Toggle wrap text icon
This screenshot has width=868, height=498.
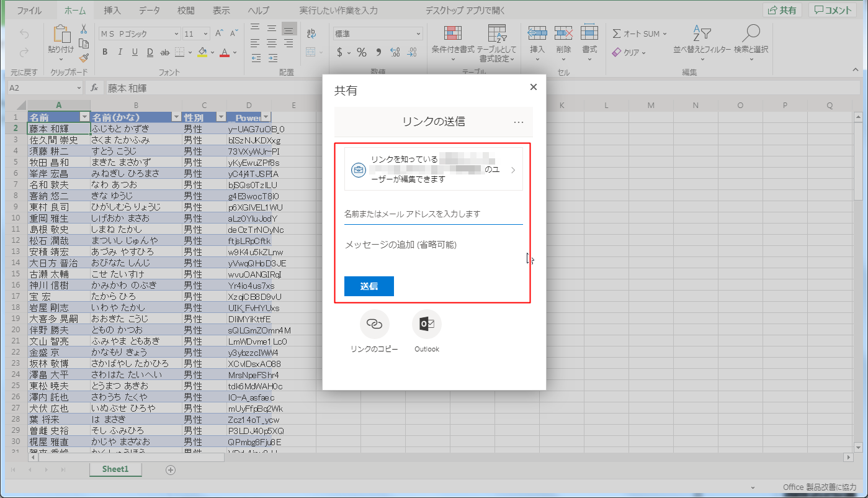[x=311, y=34]
